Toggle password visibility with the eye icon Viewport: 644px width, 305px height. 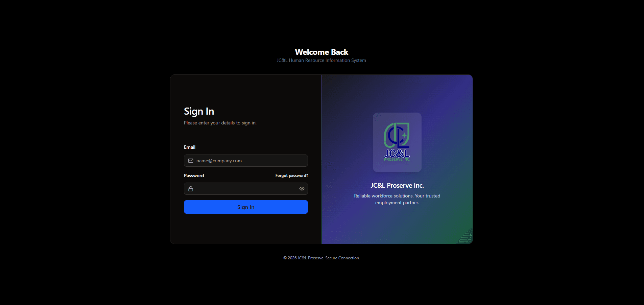coord(302,189)
